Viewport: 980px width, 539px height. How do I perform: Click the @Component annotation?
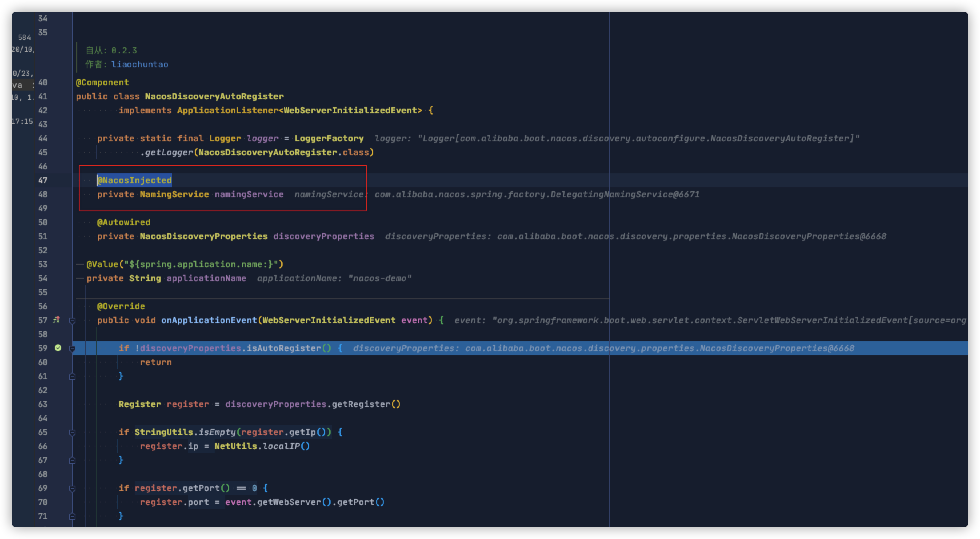click(102, 83)
